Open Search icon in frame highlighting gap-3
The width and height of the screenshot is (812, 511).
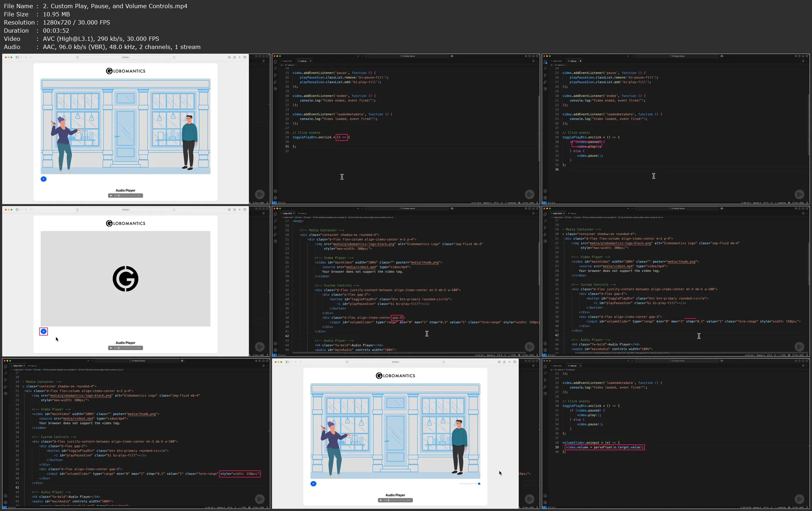coord(276,221)
